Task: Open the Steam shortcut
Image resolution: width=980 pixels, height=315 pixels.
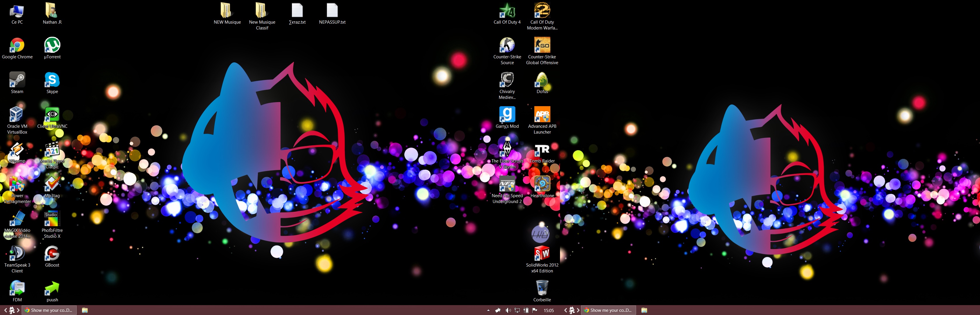Action: 17,83
